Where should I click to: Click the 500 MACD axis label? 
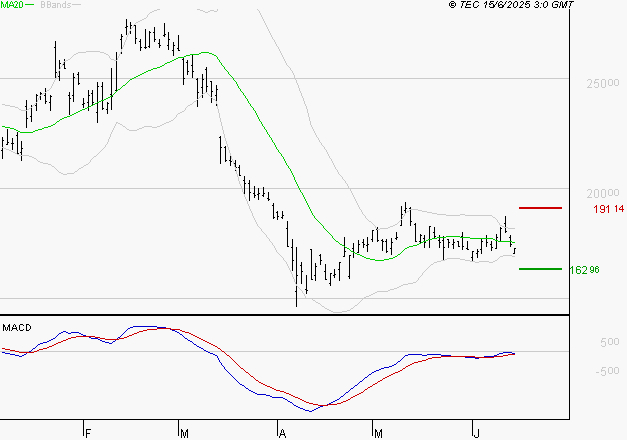(609, 342)
